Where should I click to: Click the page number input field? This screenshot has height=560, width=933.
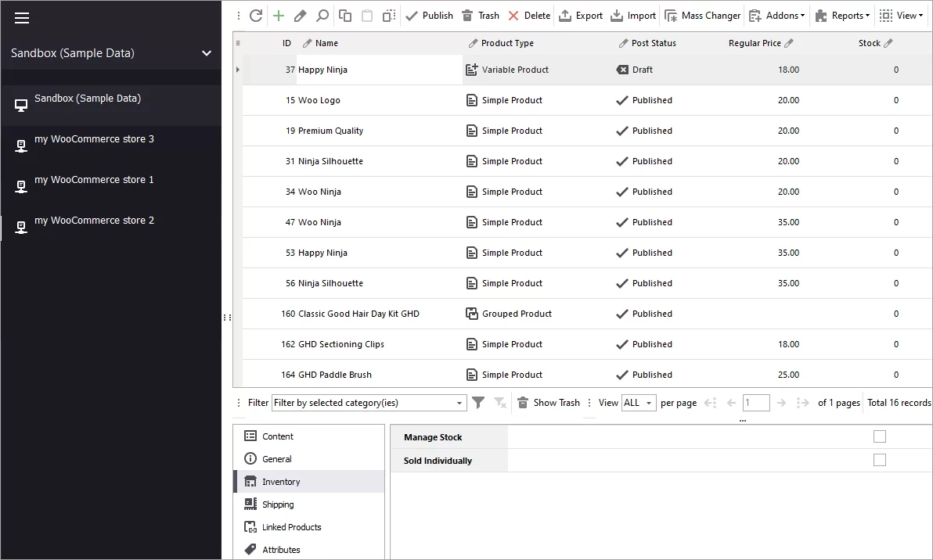755,402
